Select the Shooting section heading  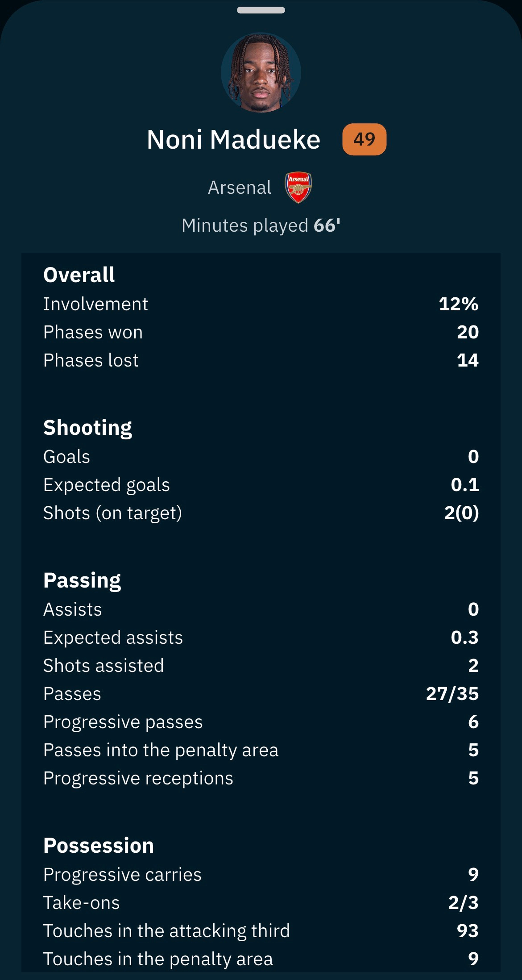click(x=87, y=428)
